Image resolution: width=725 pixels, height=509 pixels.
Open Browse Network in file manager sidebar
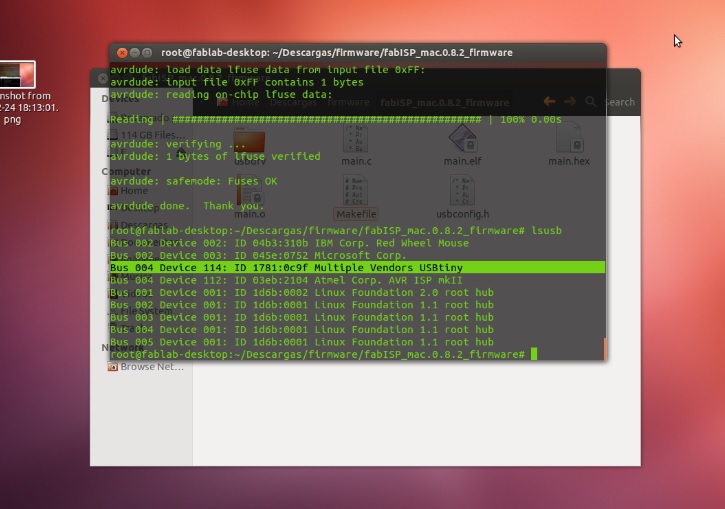click(146, 367)
